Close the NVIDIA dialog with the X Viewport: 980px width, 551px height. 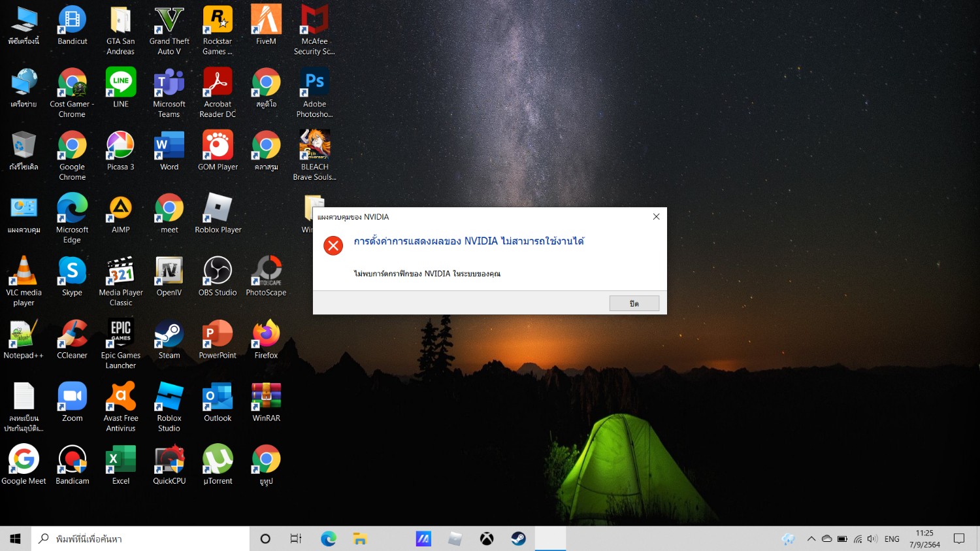[x=656, y=216]
